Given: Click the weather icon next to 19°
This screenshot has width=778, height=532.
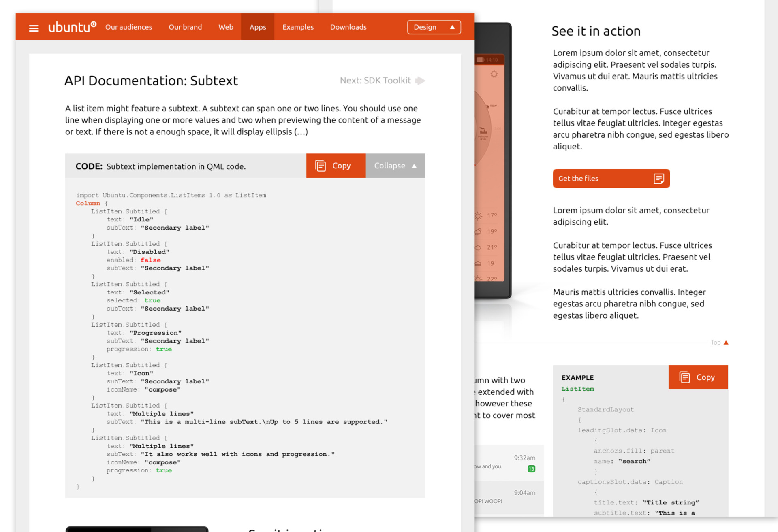Looking at the screenshot, I should [478, 232].
